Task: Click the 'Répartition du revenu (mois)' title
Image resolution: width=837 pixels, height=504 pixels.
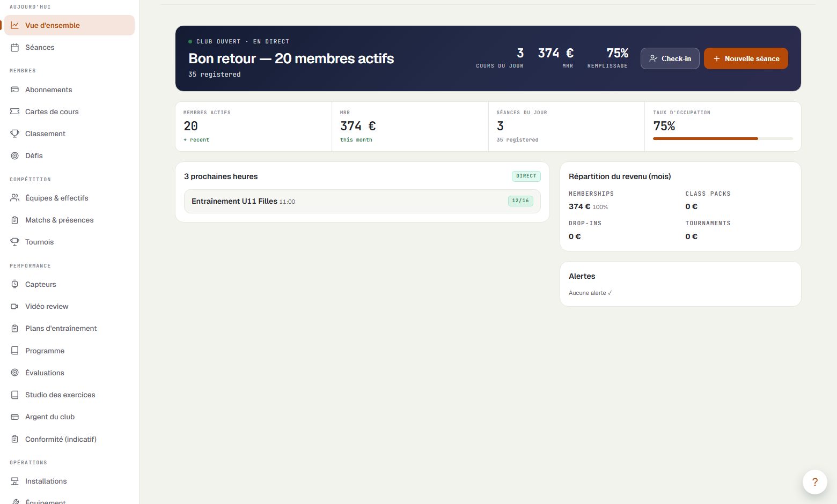Action: click(620, 176)
